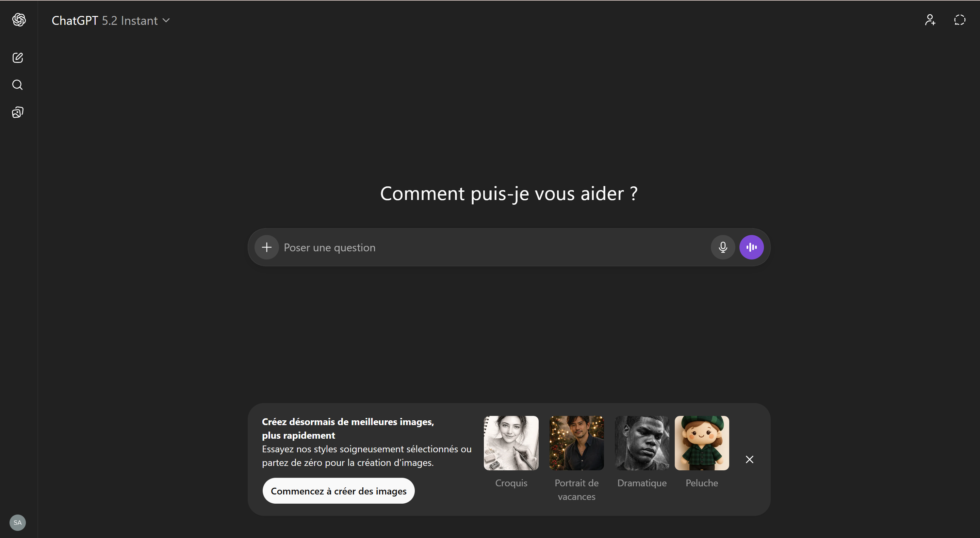
Task: Select the Peluche plush style
Action: pos(702,443)
